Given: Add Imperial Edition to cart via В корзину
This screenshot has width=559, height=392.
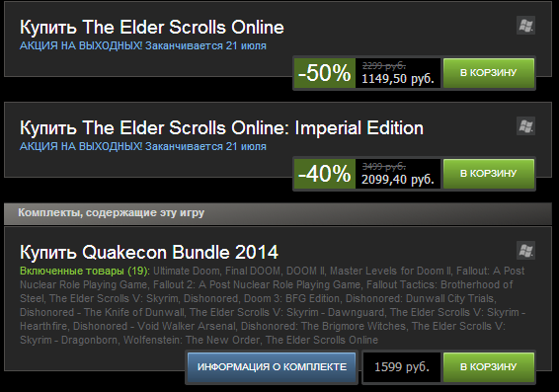Looking at the screenshot, I should point(489,174).
